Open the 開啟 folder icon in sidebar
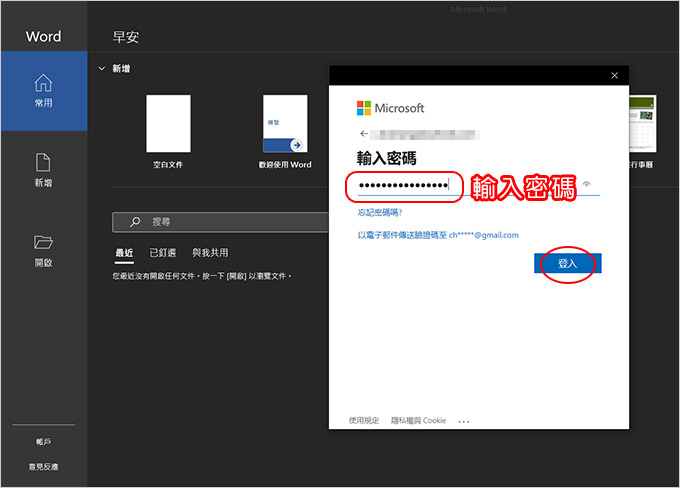 tap(43, 251)
